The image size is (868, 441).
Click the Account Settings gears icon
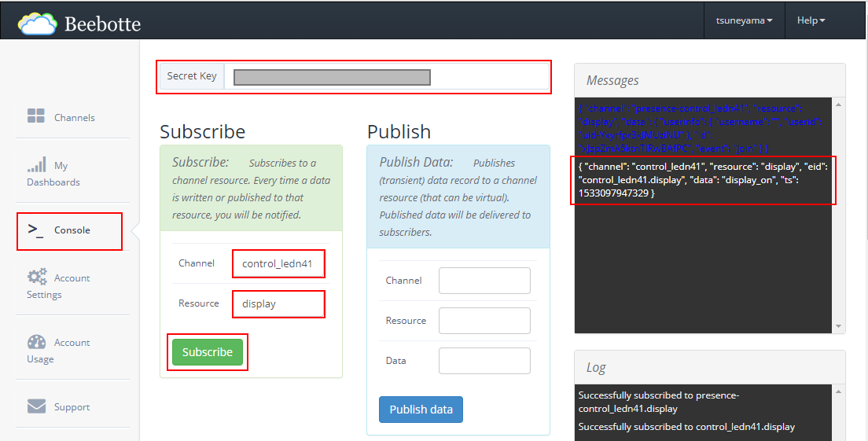[x=37, y=276]
